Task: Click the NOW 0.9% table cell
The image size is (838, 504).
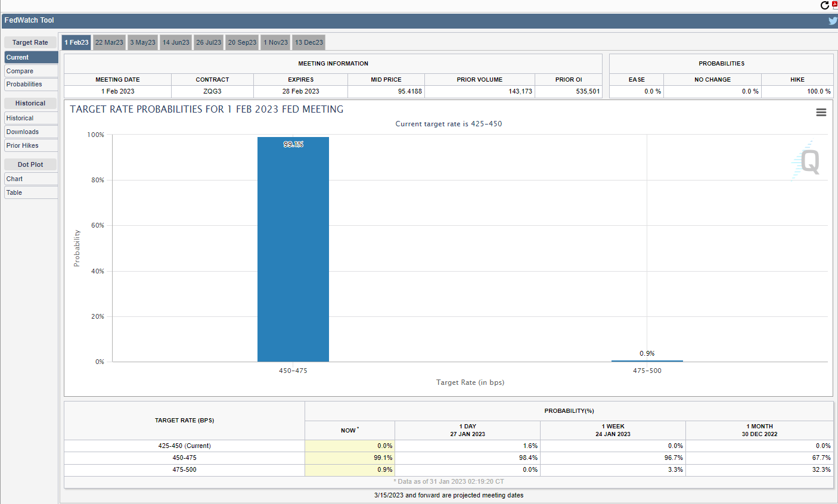Action: pos(350,469)
